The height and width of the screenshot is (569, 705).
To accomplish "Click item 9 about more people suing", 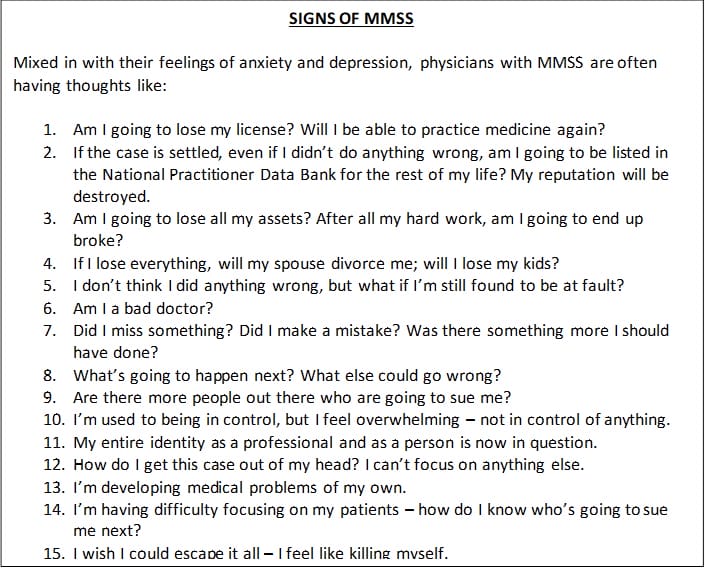I will pos(292,397).
